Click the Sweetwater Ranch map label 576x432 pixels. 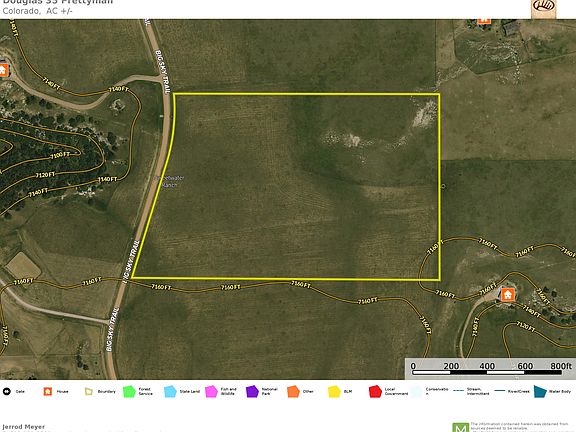tap(169, 181)
